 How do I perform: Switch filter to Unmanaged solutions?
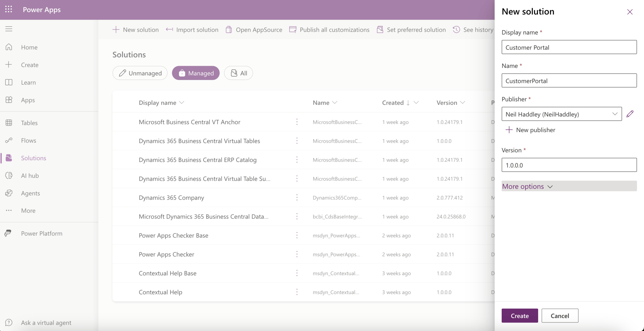(140, 73)
